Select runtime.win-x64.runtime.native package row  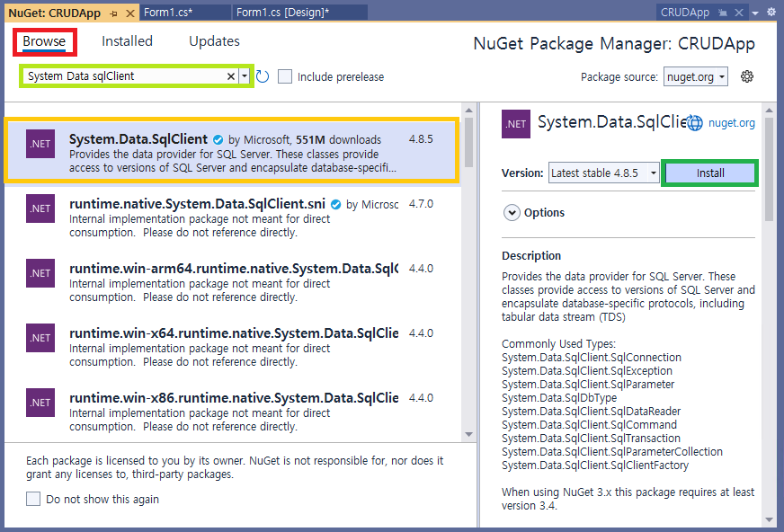coord(232,347)
